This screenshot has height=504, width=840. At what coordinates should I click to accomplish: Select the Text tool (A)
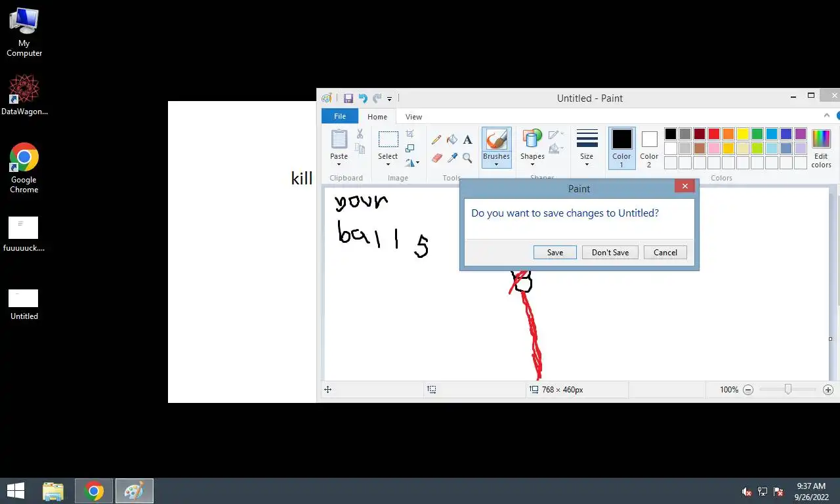pyautogui.click(x=467, y=140)
